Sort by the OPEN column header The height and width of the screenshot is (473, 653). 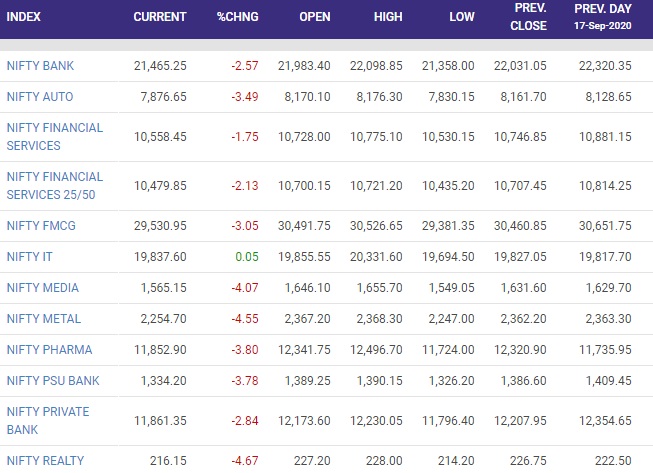pyautogui.click(x=315, y=17)
